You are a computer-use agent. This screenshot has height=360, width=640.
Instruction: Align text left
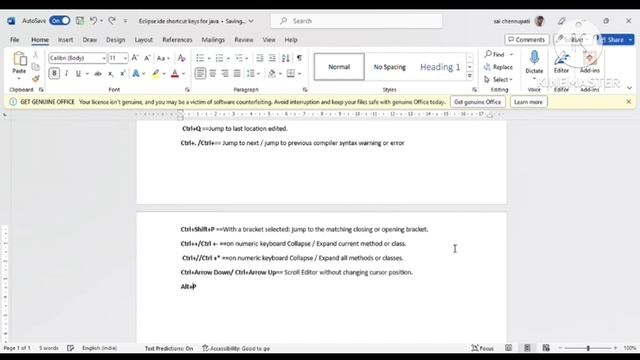(200, 73)
